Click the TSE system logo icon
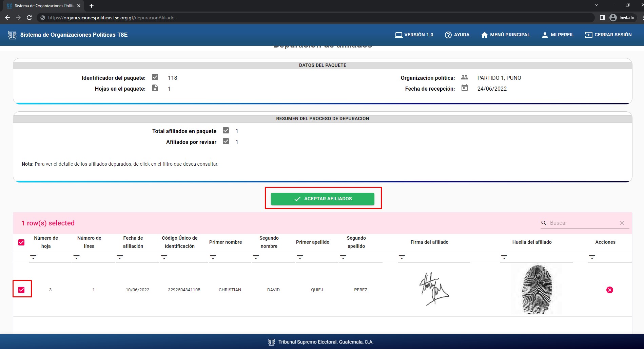The image size is (644, 349). coord(12,35)
